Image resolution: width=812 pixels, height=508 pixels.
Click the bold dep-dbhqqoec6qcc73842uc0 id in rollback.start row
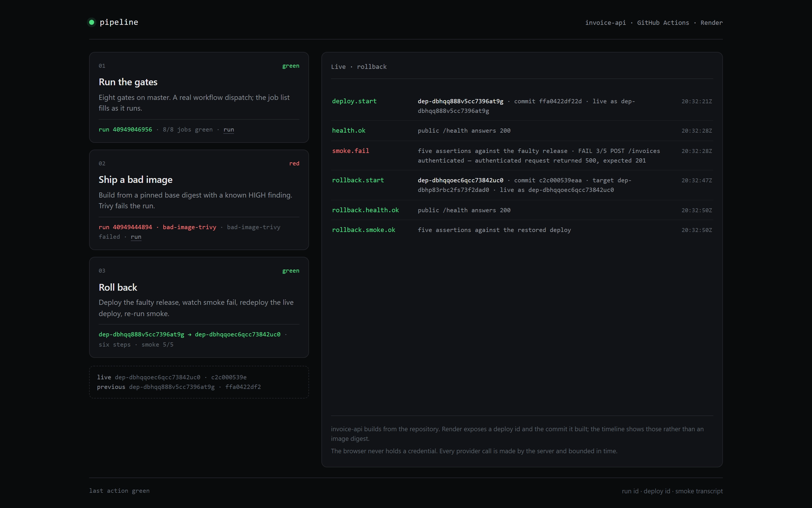(x=460, y=180)
